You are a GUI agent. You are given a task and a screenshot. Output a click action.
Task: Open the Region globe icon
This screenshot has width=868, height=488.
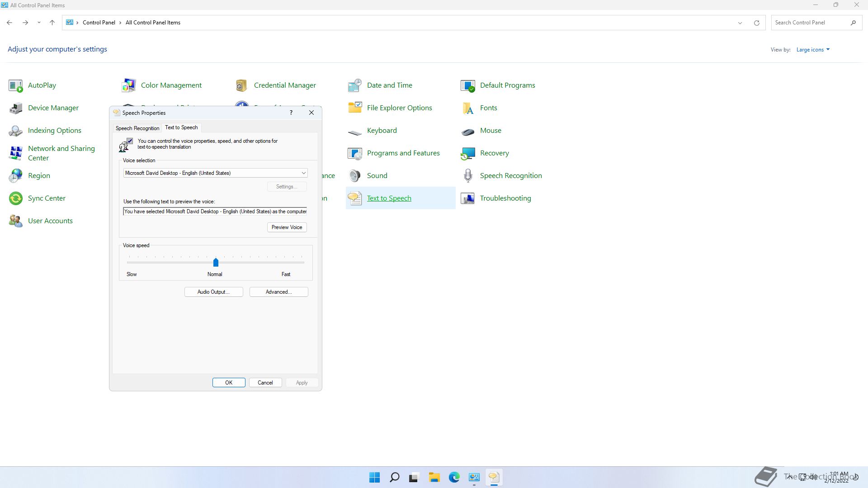tap(16, 176)
